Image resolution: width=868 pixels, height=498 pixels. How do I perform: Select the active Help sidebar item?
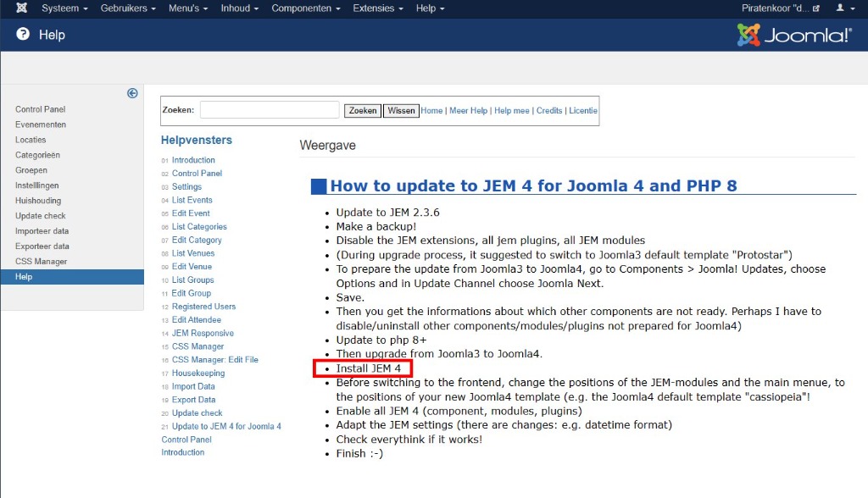(x=72, y=277)
